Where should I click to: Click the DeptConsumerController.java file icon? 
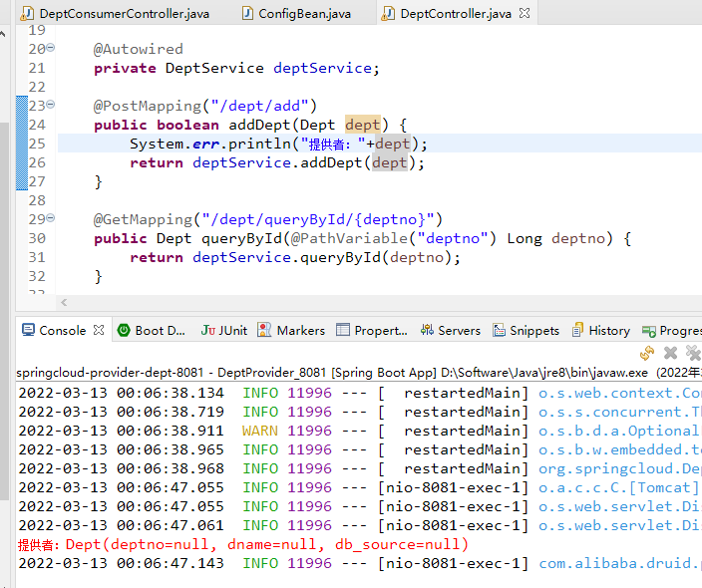pos(28,13)
